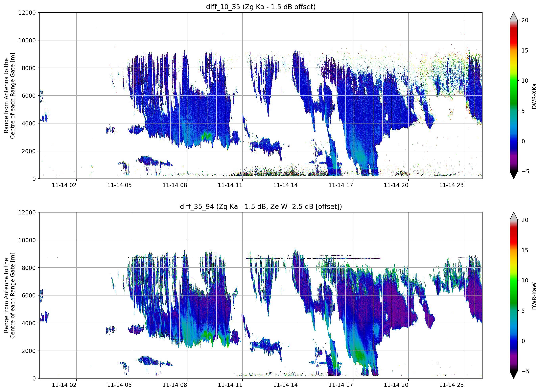541x392 pixels.
Task: Click the "11-14 05" tick of the diff_10_35 plot
Action: [120, 185]
